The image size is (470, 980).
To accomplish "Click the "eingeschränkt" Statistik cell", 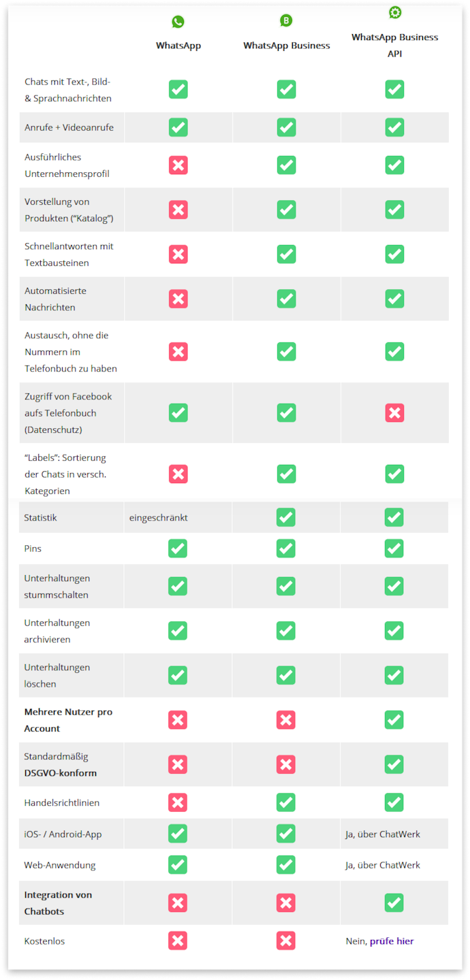I will [x=159, y=518].
